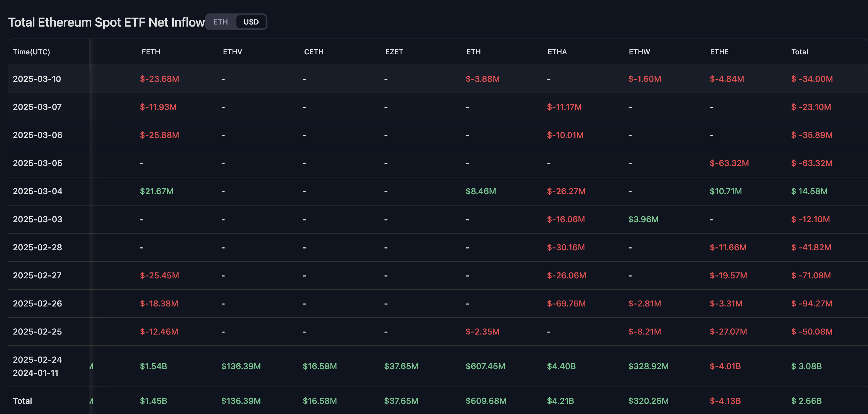Click the $3.96M ETHW value
Image resolution: width=868 pixels, height=414 pixels.
tap(643, 219)
